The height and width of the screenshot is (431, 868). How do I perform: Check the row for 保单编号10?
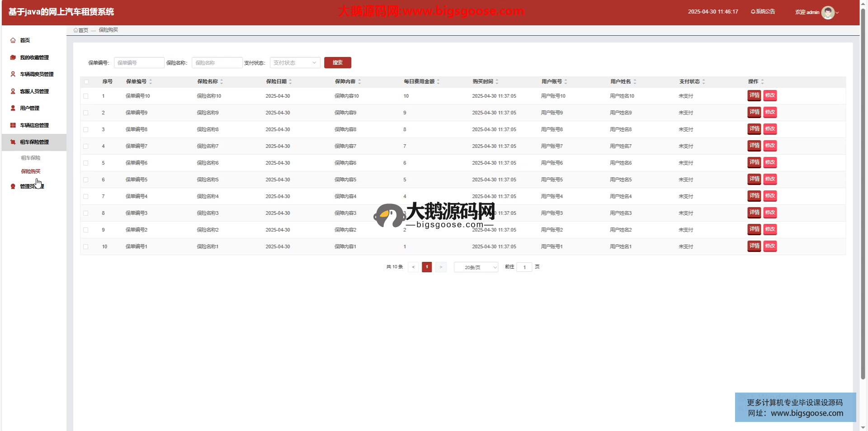point(86,96)
